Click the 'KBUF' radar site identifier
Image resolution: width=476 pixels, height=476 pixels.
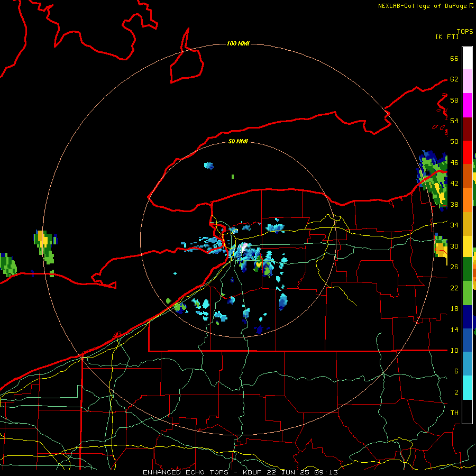pos(253,472)
